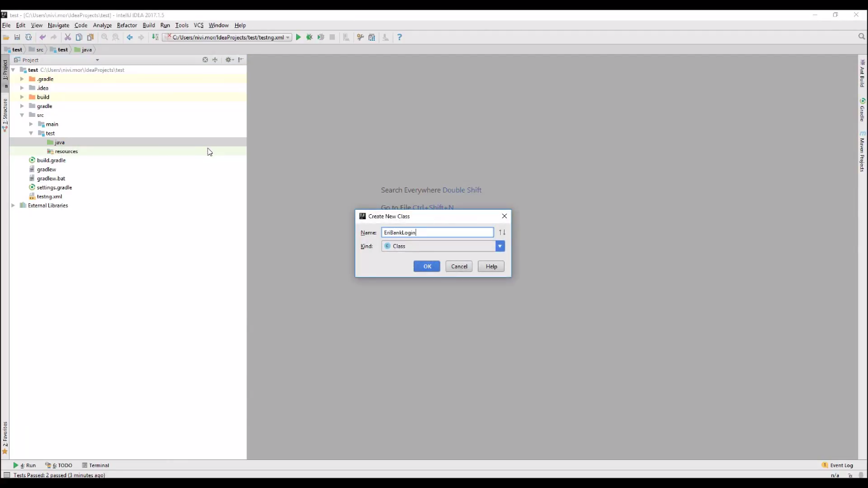Click the src breadcrumb in navigation bar
868x488 pixels.
pos(36,50)
